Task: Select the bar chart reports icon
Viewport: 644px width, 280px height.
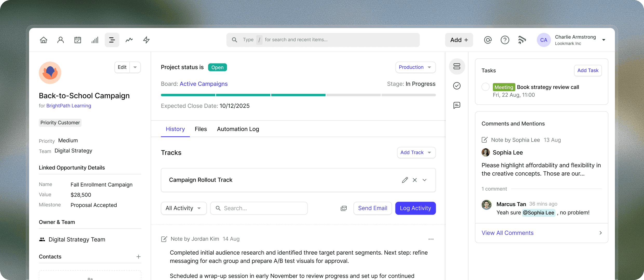Action: [x=95, y=40]
